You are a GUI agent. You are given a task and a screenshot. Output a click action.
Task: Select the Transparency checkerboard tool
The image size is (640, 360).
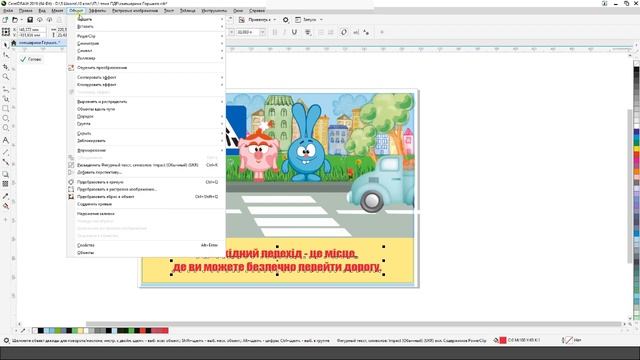click(x=6, y=184)
